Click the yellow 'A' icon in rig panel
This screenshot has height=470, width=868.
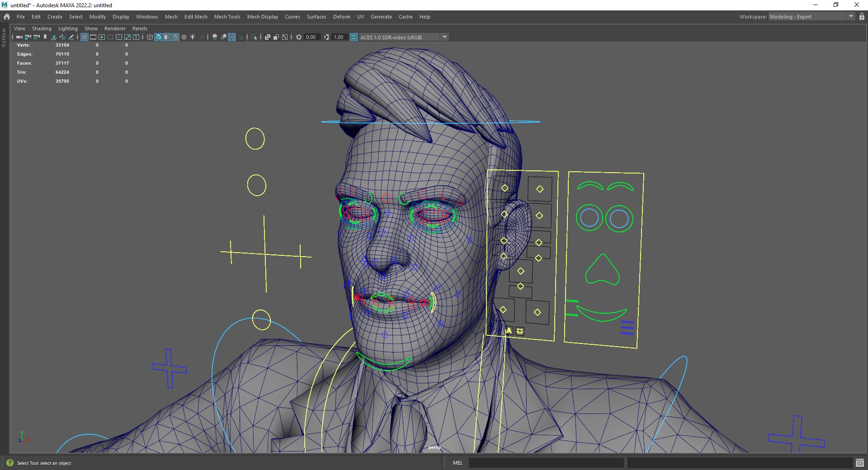(509, 331)
